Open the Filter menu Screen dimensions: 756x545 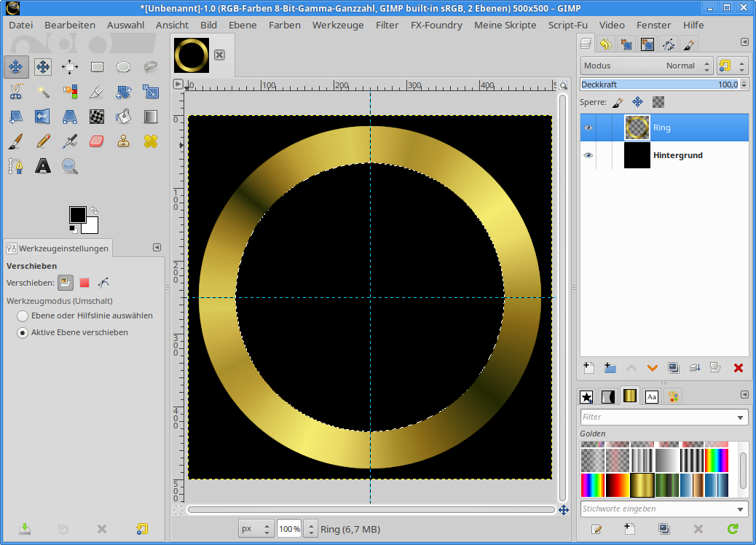tap(387, 25)
